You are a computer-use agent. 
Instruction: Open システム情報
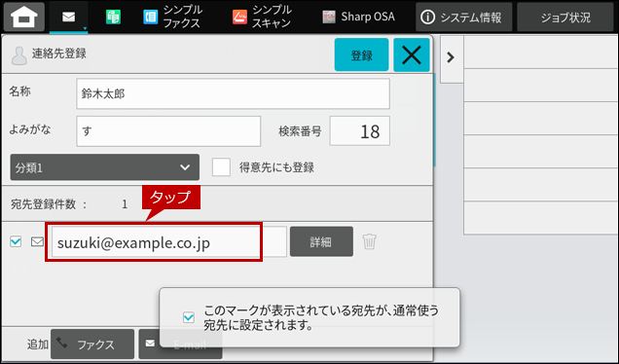tap(464, 17)
